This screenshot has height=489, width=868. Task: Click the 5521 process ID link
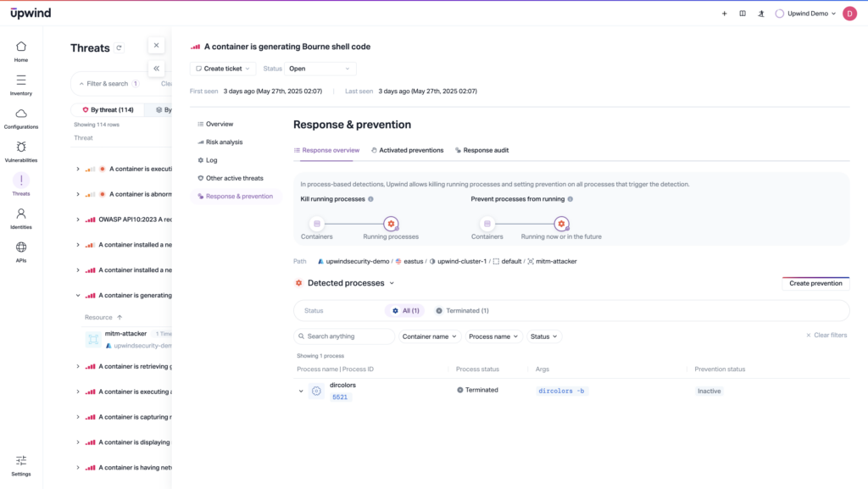(340, 397)
